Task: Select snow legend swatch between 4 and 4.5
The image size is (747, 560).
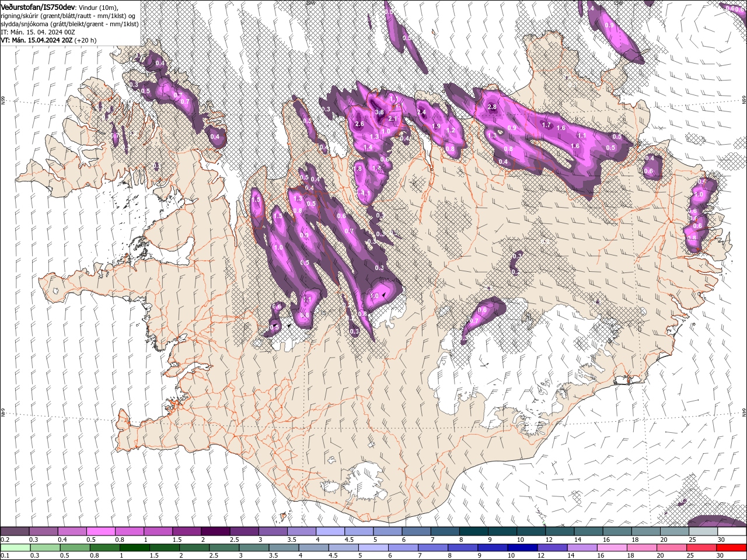Action: 330,531
